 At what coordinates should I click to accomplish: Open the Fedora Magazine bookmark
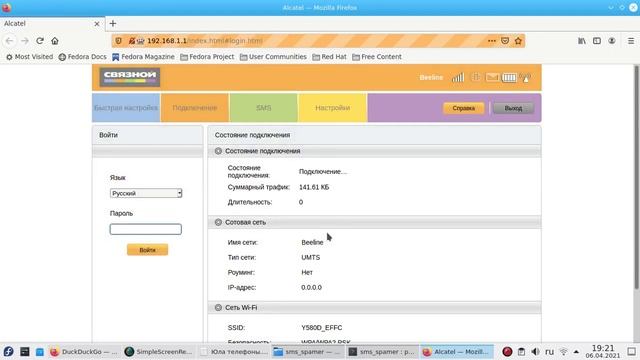pos(143,57)
